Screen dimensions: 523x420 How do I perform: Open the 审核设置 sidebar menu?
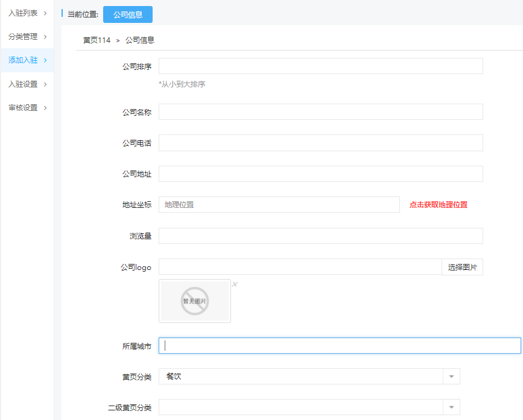27,108
